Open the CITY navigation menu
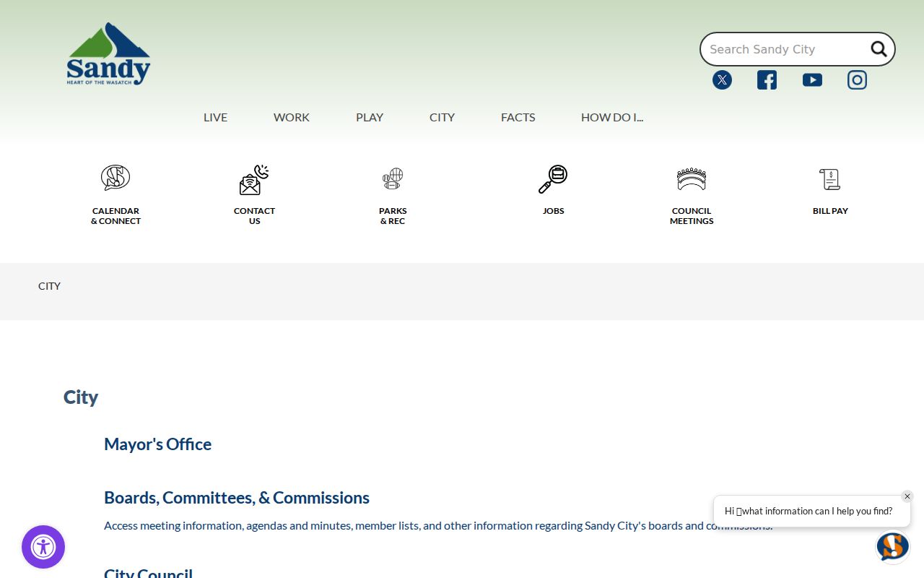This screenshot has height=578, width=924. [442, 117]
